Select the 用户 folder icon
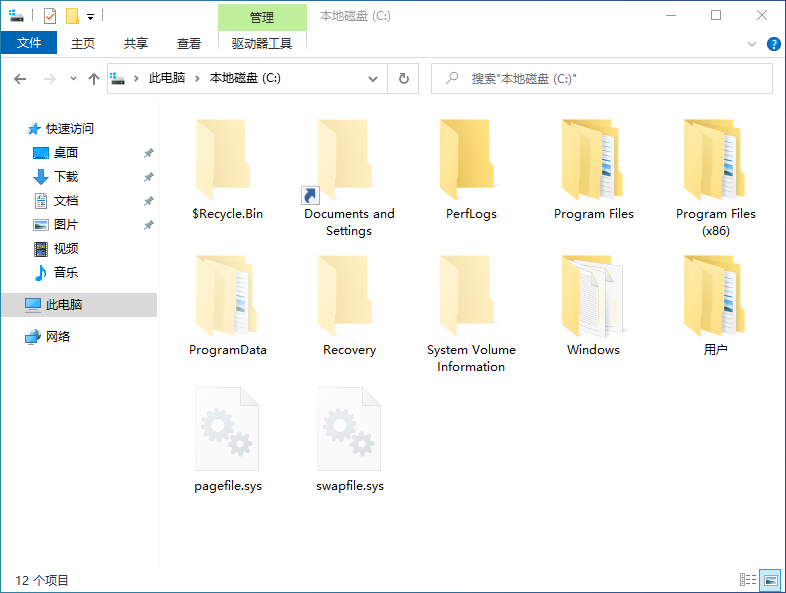Screen dimensions: 786x593 (714, 296)
